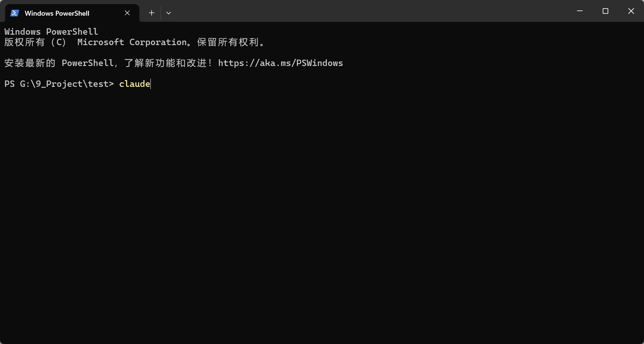Minimize the terminal window
The height and width of the screenshot is (344, 644).
[580, 11]
